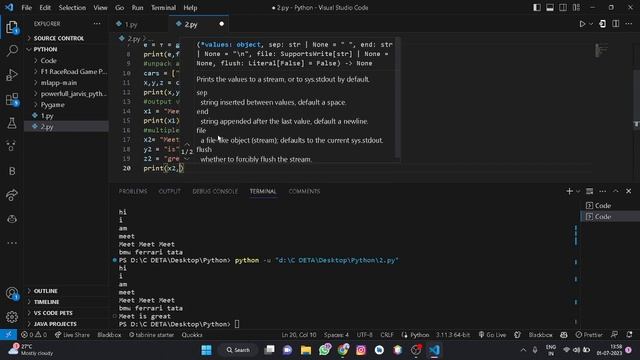The image size is (640, 360).
Task: Maximize the terminal panel size
Action: coord(616,191)
